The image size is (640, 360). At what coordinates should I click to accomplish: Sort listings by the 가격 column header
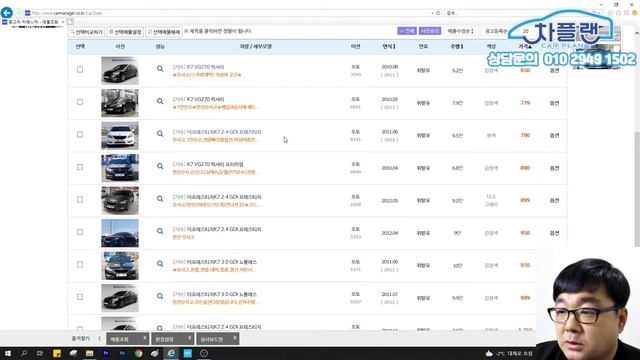pos(525,47)
